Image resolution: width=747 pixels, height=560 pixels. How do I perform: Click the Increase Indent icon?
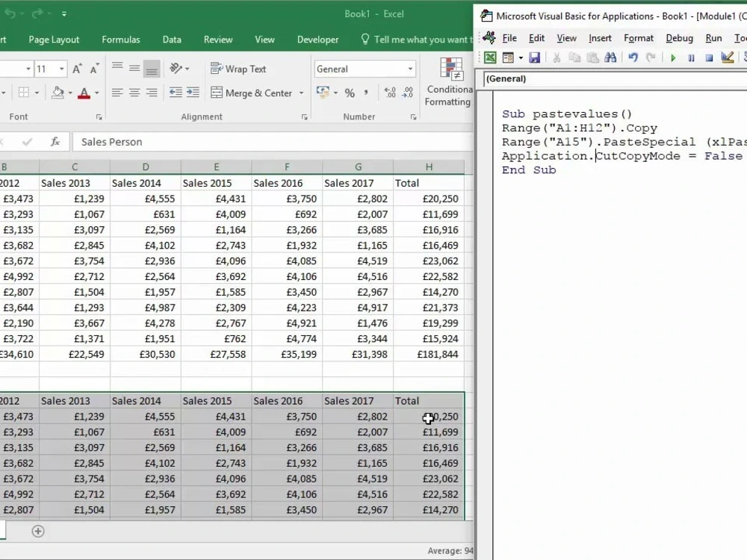tap(193, 93)
